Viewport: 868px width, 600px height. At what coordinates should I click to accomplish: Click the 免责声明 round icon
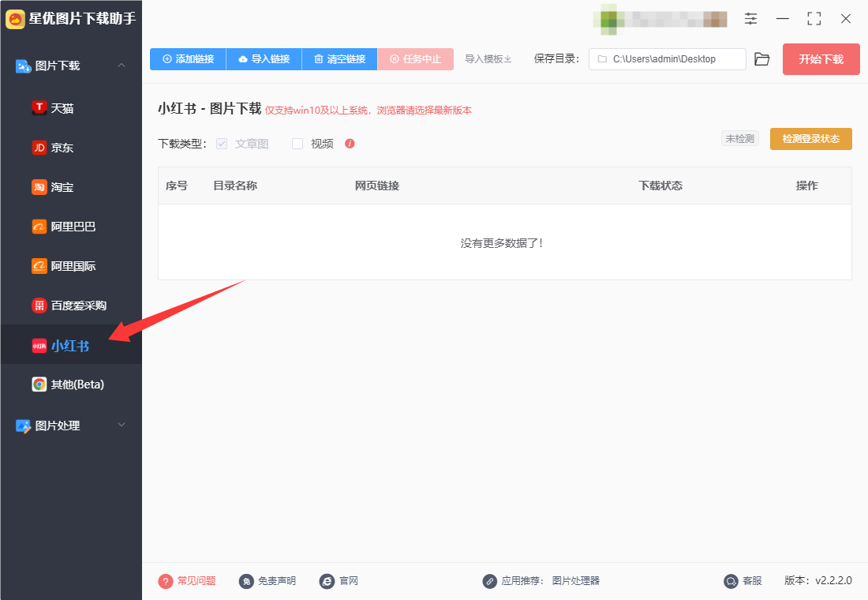click(x=246, y=581)
